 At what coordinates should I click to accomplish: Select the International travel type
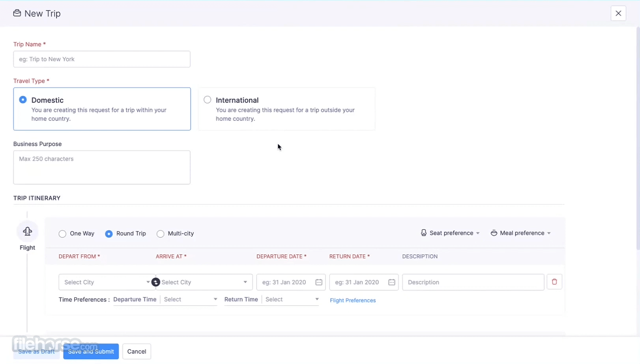286,109
